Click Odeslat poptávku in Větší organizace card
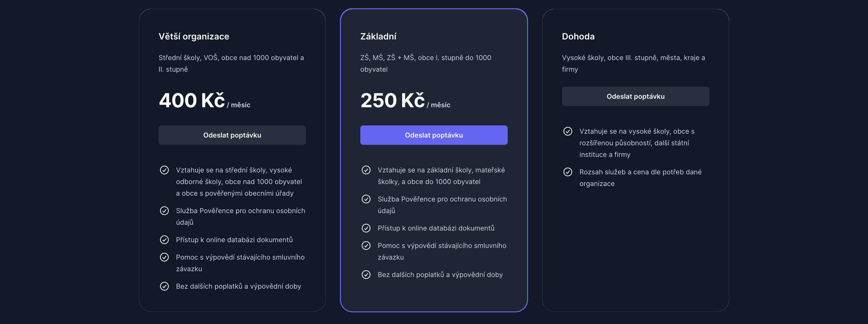Viewport: 868px width, 324px height. tap(232, 135)
